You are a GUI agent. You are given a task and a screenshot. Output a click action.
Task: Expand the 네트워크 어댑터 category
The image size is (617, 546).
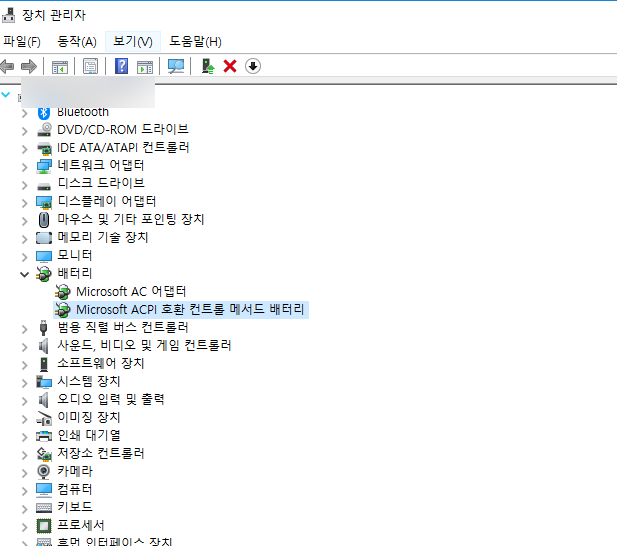coord(25,167)
